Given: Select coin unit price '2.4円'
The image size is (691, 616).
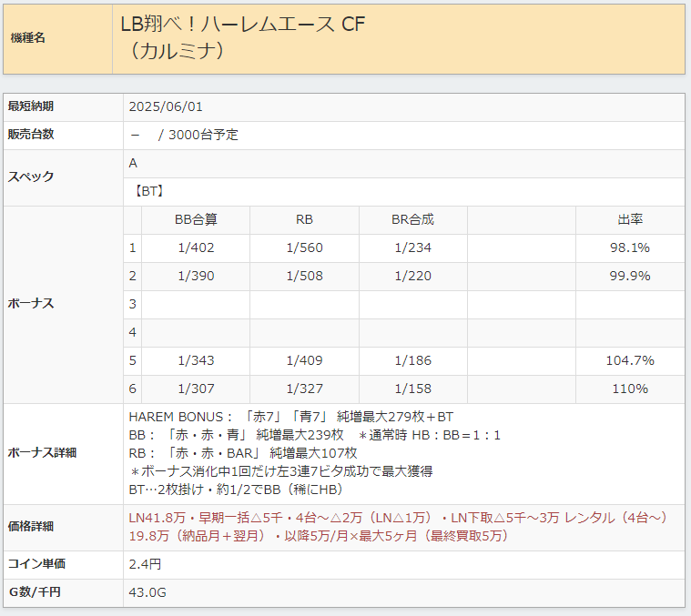Looking at the screenshot, I should [x=145, y=564].
